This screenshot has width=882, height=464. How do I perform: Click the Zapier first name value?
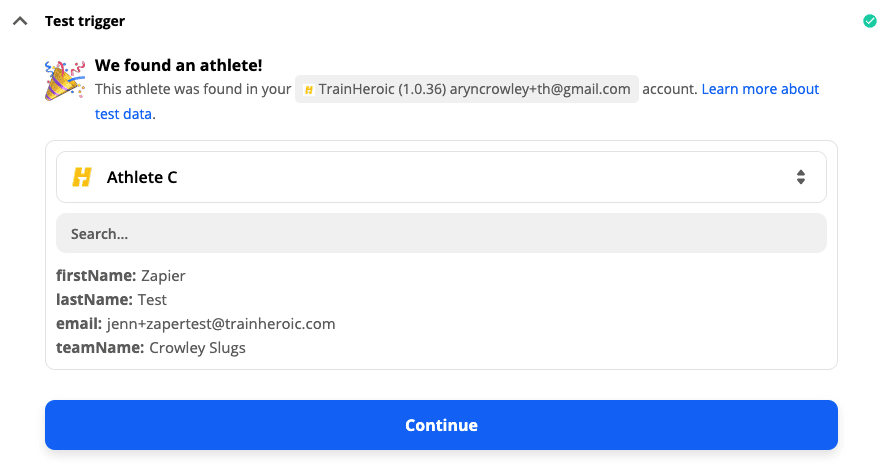coord(163,275)
